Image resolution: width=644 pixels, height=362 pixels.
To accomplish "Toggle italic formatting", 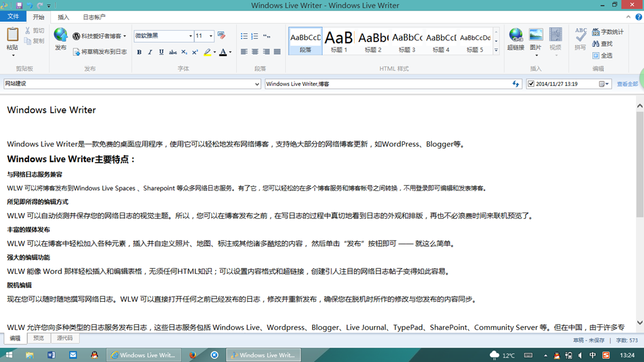I will pos(150,52).
